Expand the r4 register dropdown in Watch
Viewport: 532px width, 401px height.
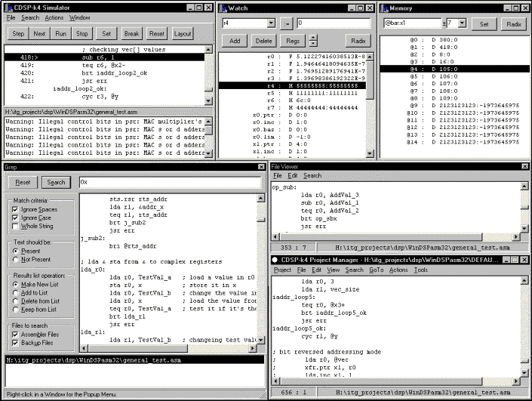(x=271, y=23)
